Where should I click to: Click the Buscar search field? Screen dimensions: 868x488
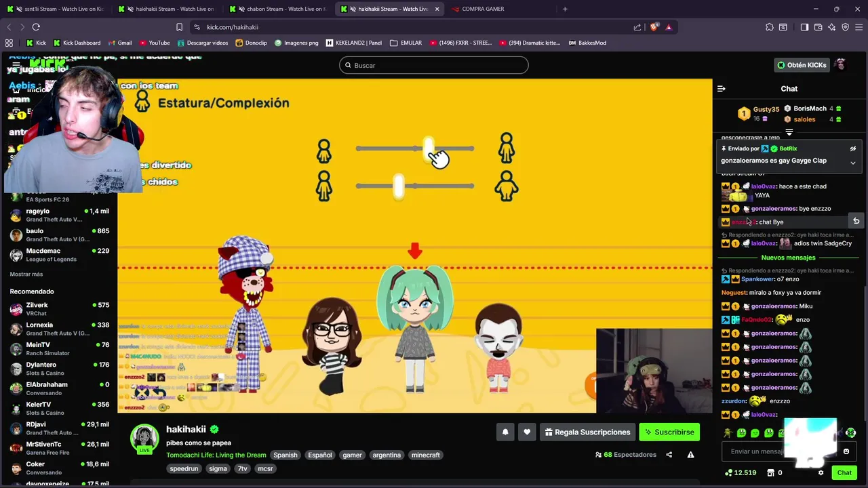[434, 65]
